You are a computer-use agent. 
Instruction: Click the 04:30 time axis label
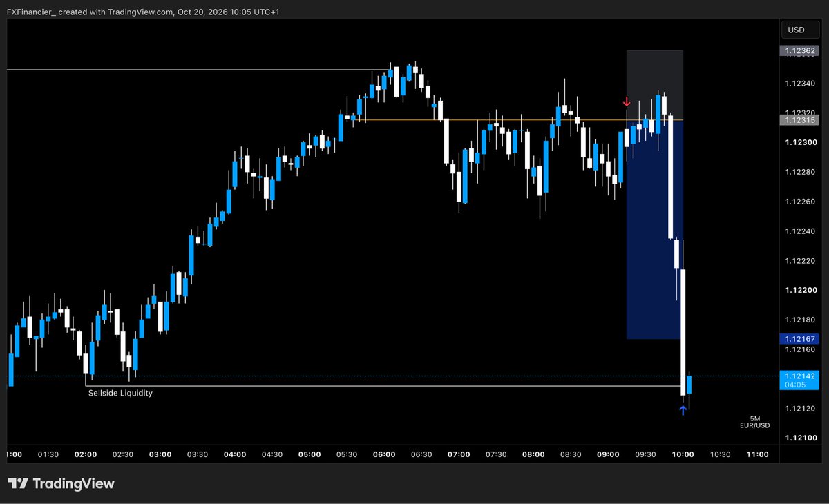272,454
